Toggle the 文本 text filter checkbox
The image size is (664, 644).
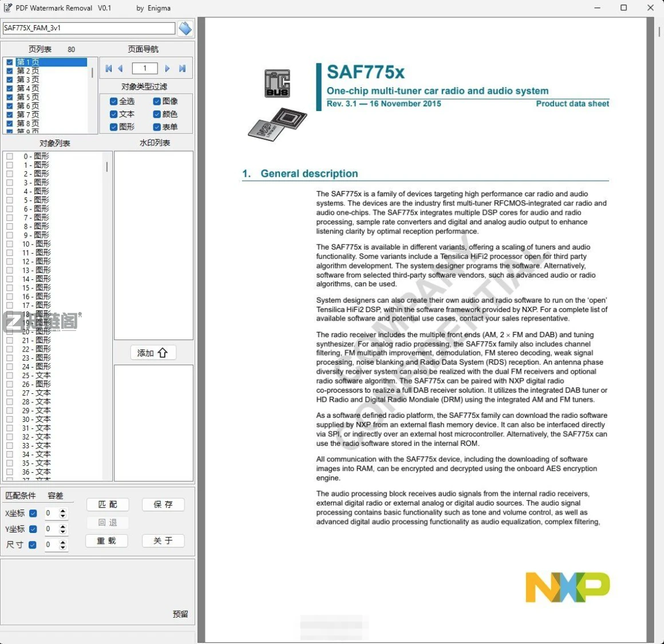(x=113, y=114)
